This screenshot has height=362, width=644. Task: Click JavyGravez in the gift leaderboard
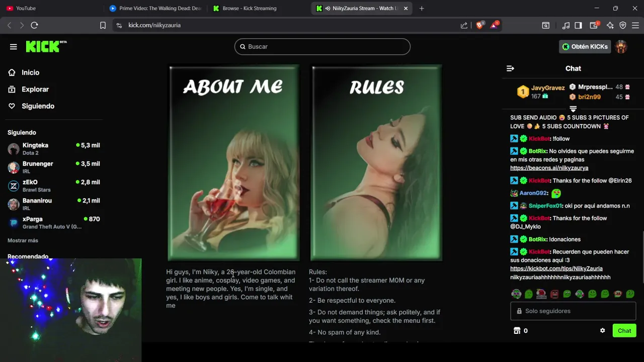[548, 88]
